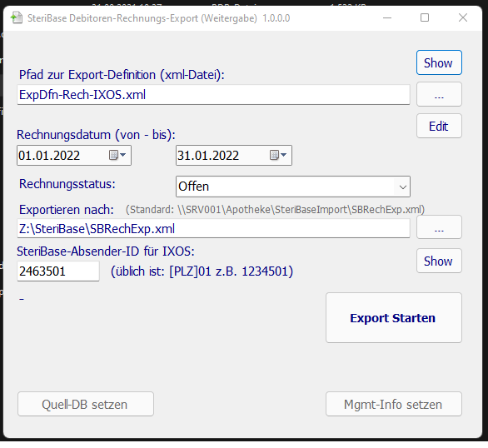Click the end date field 31.01.2022
Viewport: 488px width, 448px height.
234,155
